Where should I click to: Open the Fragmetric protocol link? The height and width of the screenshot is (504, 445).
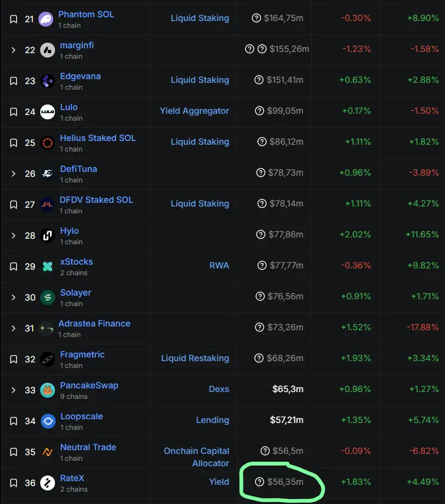[x=82, y=354]
